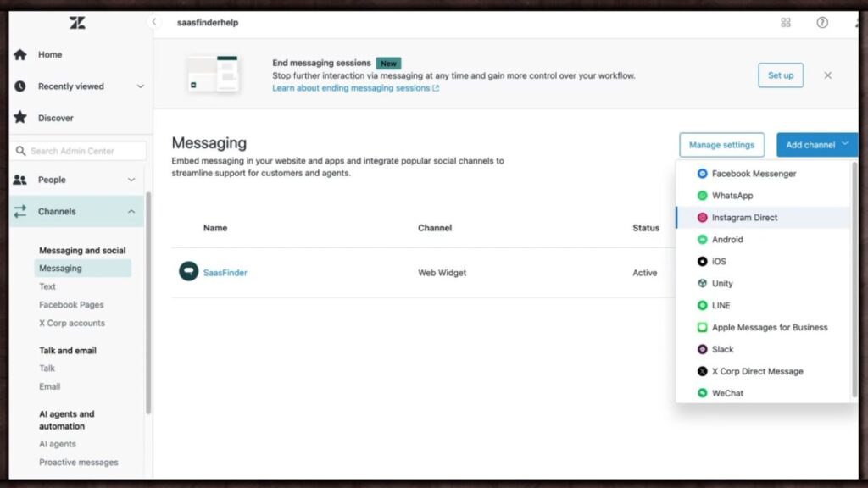
Task: Choose Unity from channel menu
Action: (x=763, y=283)
